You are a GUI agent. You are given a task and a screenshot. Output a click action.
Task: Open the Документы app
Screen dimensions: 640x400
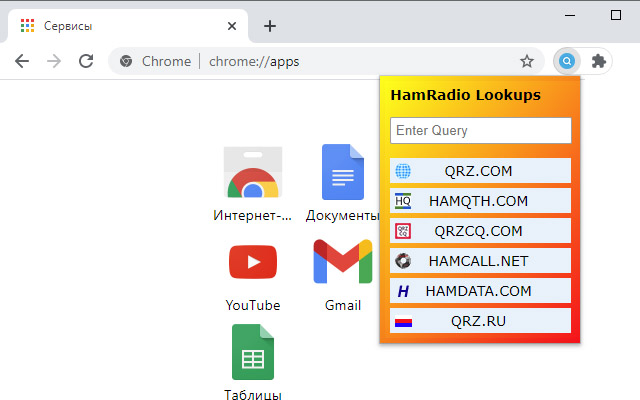pyautogui.click(x=342, y=184)
